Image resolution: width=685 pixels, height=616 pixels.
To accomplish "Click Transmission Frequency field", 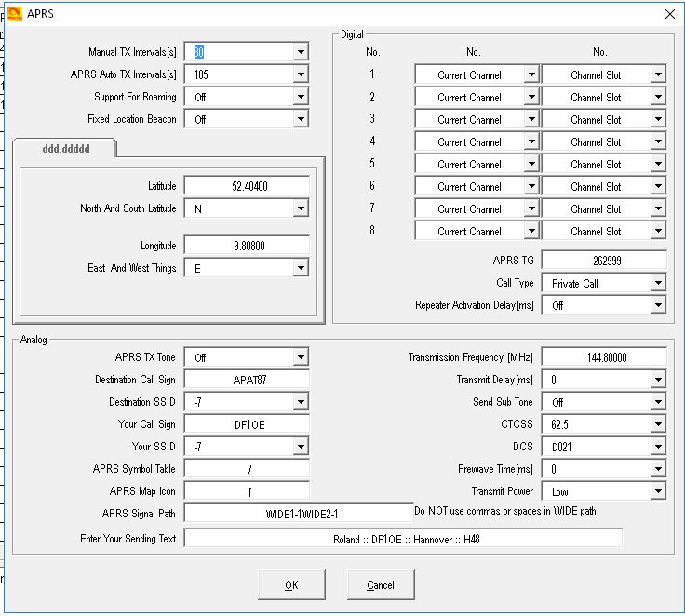I will [x=604, y=357].
